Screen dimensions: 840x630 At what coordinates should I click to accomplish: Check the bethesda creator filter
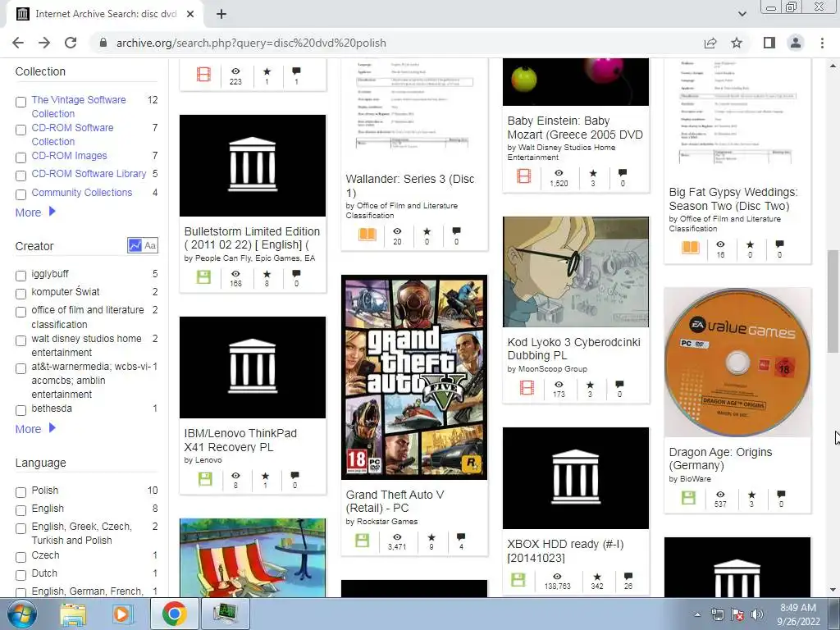(21, 410)
